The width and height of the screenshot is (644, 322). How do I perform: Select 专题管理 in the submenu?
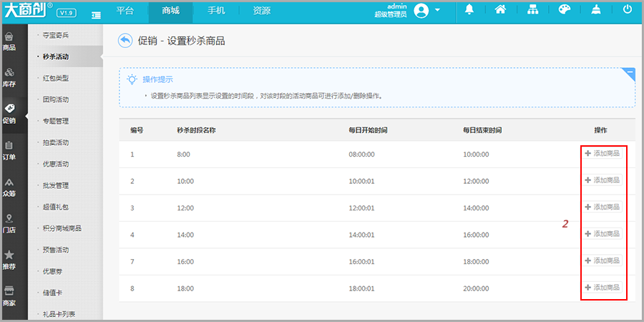click(x=56, y=121)
